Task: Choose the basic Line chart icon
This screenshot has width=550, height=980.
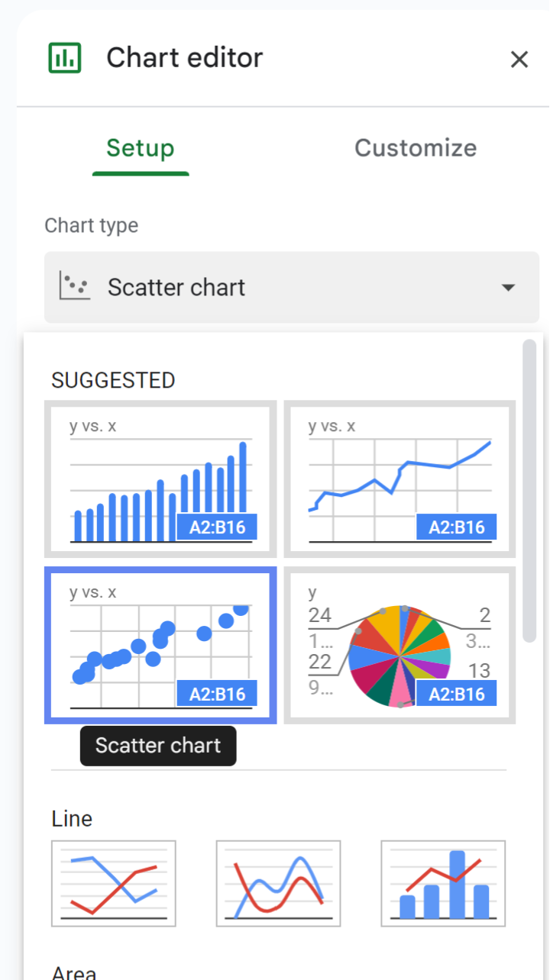Action: (x=114, y=883)
